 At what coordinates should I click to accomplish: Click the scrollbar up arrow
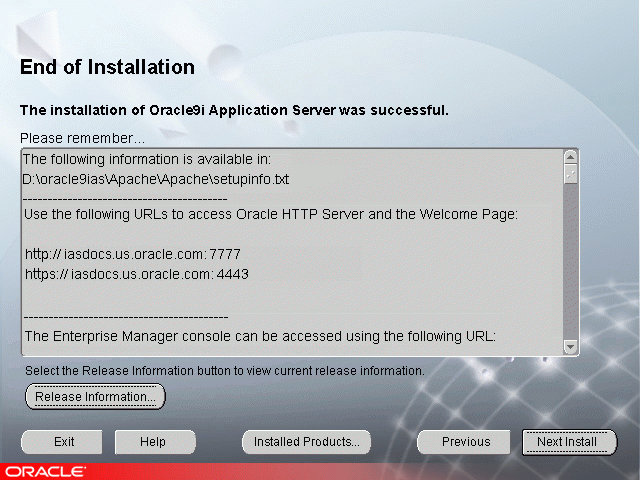click(x=570, y=157)
